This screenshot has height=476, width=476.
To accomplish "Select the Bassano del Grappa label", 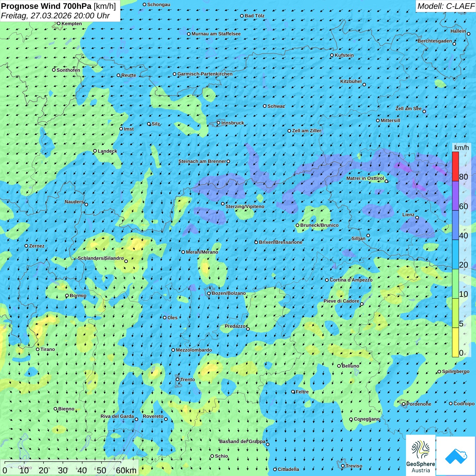I will [x=242, y=441].
